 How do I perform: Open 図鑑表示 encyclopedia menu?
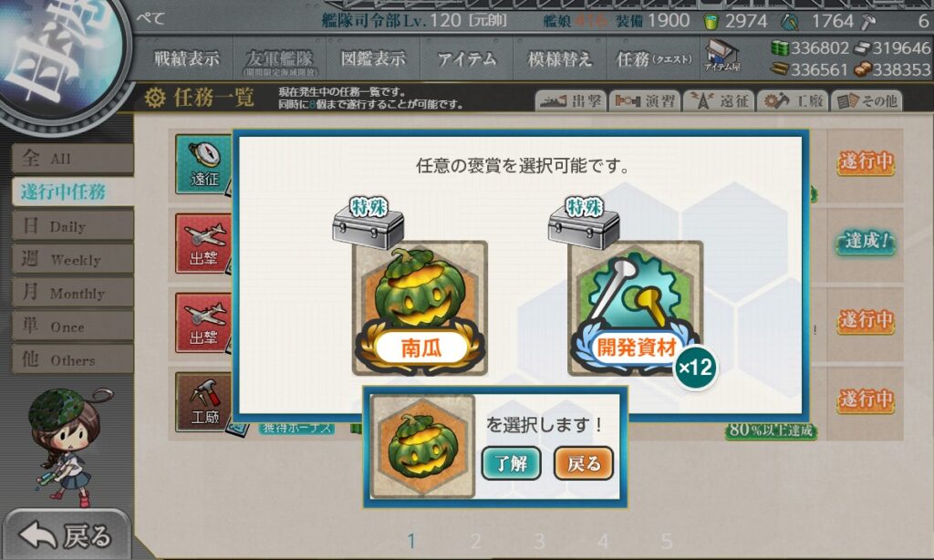pyautogui.click(x=373, y=58)
